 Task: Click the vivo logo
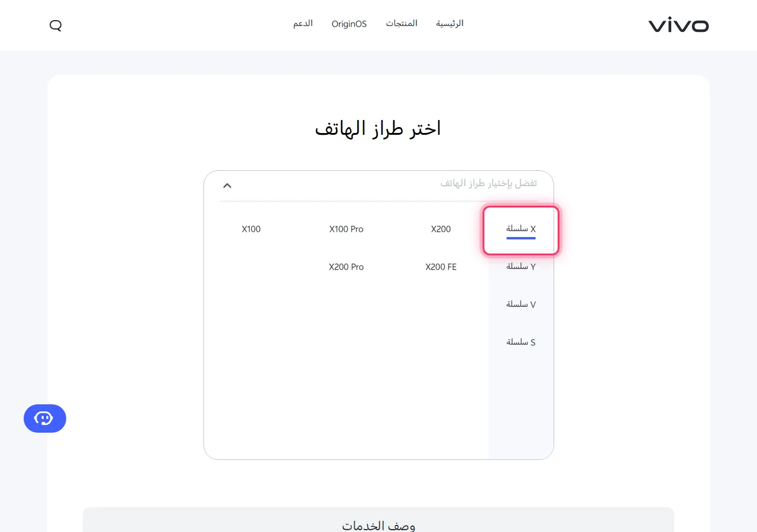point(678,25)
